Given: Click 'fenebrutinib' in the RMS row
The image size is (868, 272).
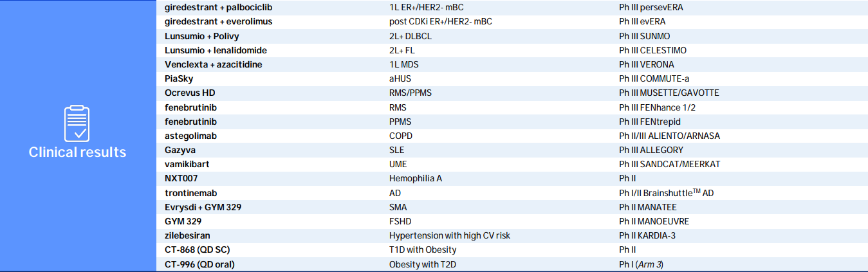Looking at the screenshot, I should 190,107.
